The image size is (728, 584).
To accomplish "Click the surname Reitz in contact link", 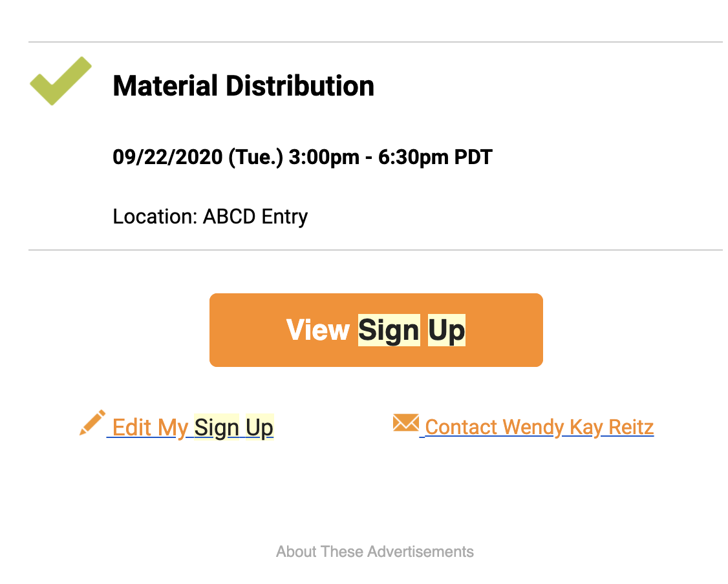I will [631, 427].
